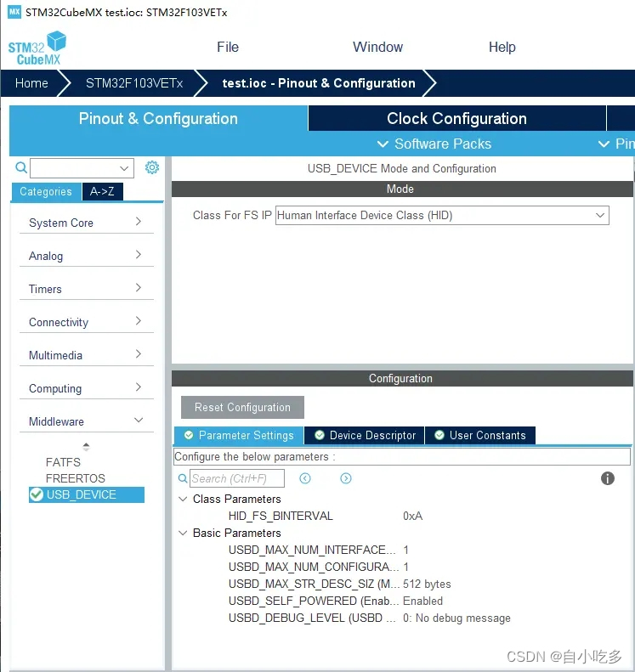This screenshot has width=635, height=672.
Task: Go to Home breadcrumb
Action: (x=31, y=83)
